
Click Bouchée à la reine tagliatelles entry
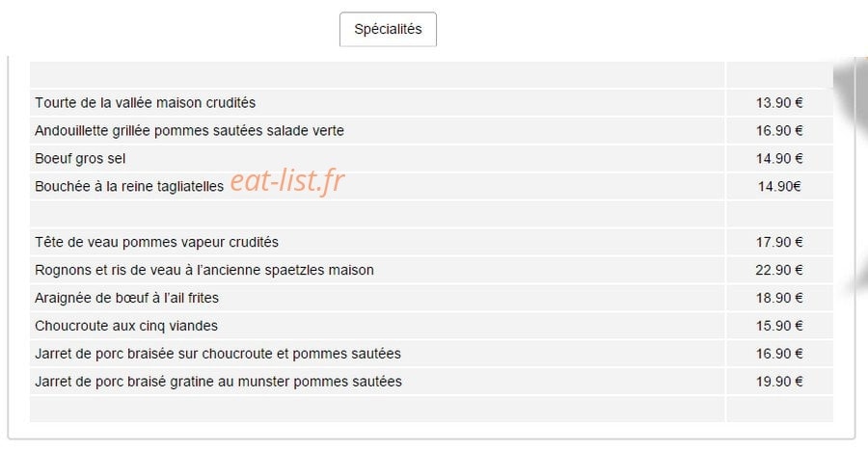point(129,187)
